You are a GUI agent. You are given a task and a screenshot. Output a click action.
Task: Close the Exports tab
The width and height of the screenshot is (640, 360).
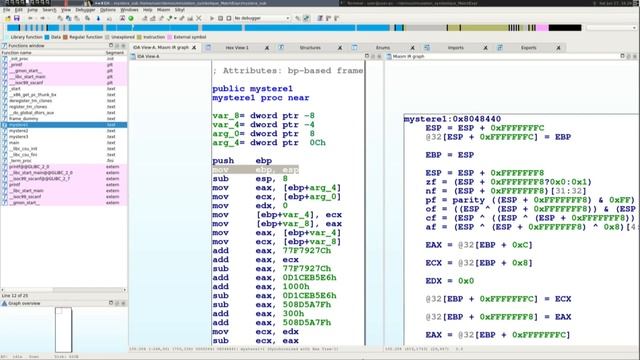point(558,48)
